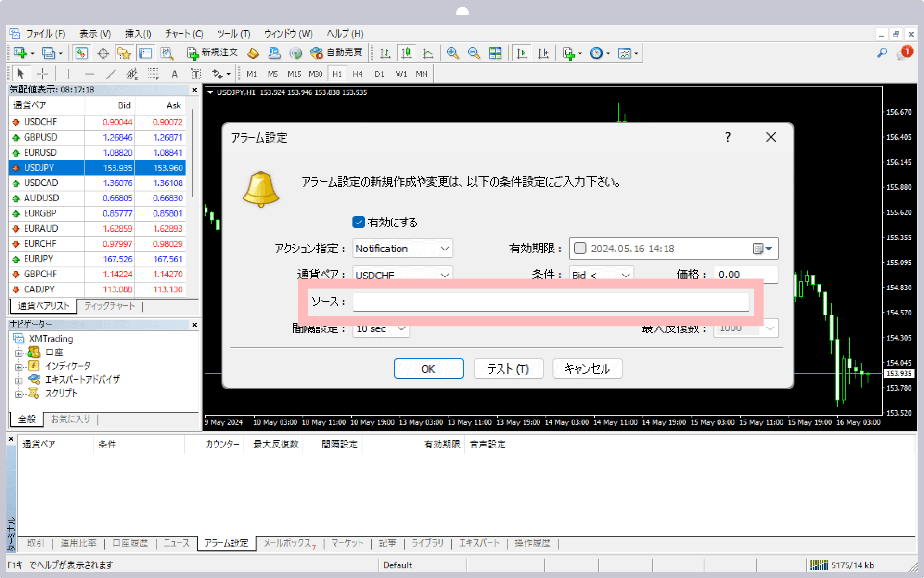The width and height of the screenshot is (924, 578).
Task: Switch to line chart icon
Action: click(x=428, y=53)
